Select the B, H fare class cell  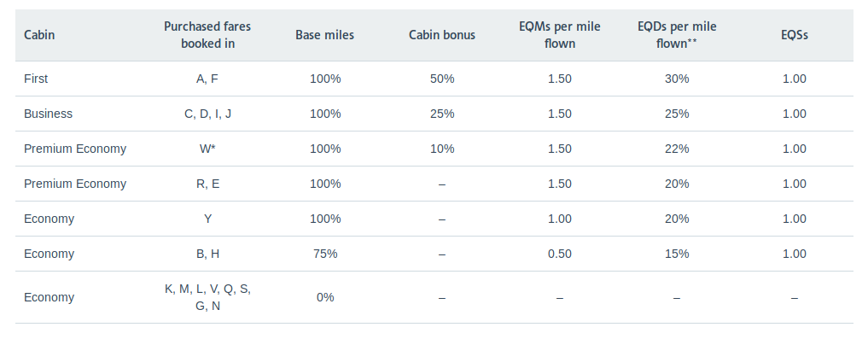click(x=207, y=254)
